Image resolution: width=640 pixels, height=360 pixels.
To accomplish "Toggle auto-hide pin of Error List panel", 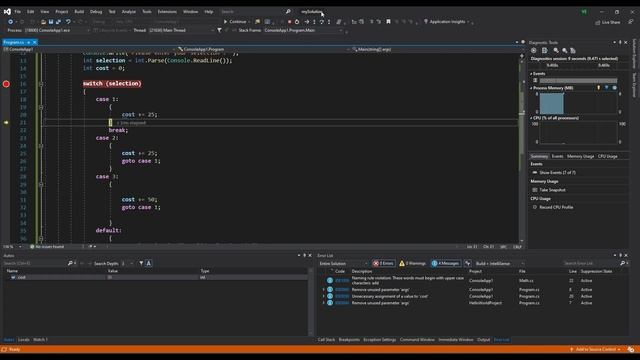I will [x=620, y=256].
